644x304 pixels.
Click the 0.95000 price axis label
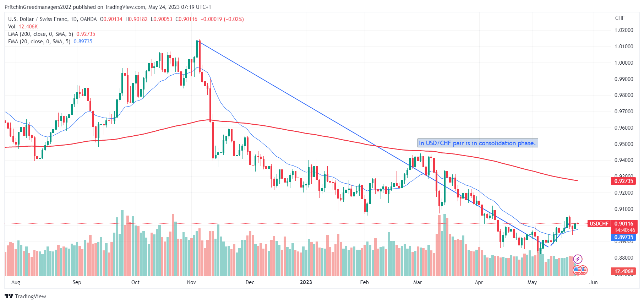point(624,144)
